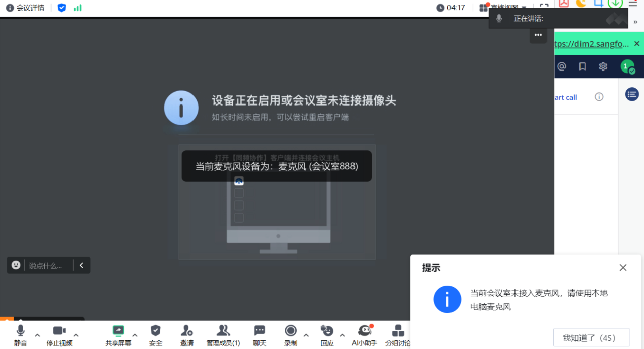Screen dimensions: 644x349
Task: Open the three-dots more options button
Action: (538, 35)
